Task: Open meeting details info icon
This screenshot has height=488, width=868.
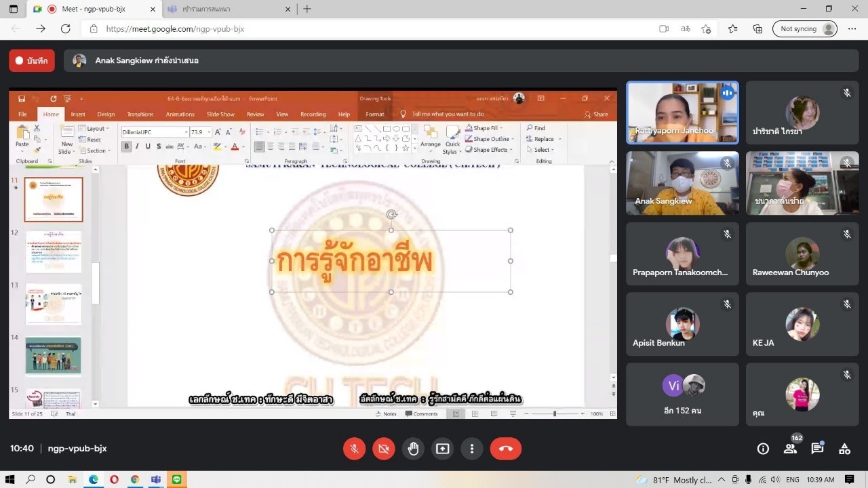Action: coord(763,449)
